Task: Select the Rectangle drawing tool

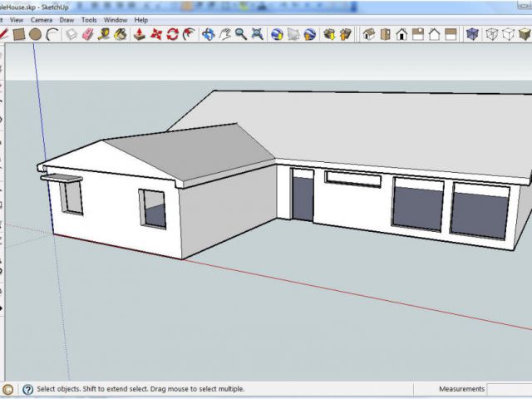Action: (19, 34)
